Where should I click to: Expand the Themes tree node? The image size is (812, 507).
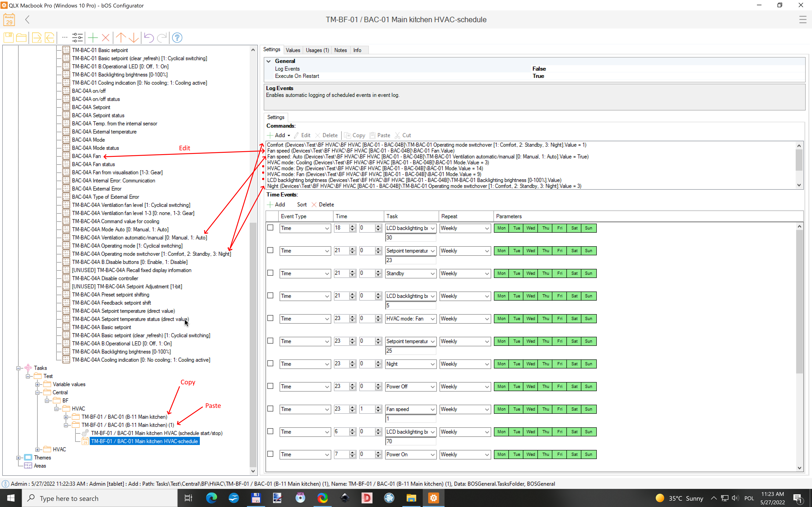[18, 458]
